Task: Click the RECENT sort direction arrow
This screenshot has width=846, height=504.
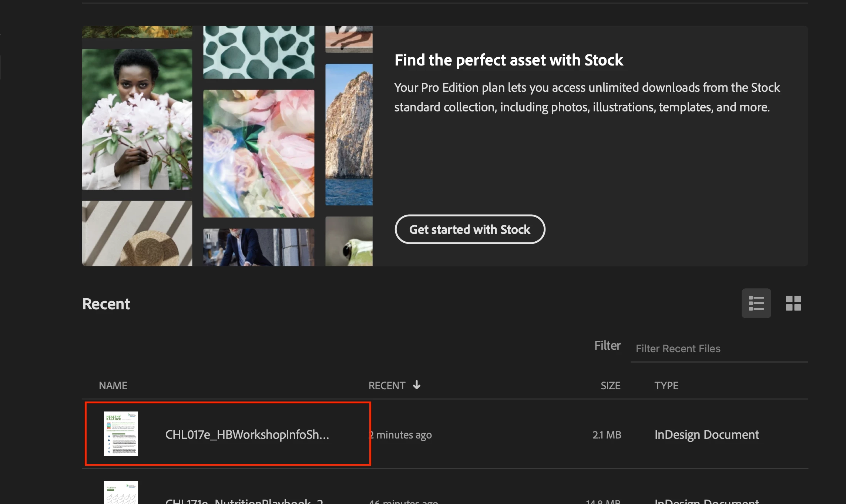Action: (417, 385)
